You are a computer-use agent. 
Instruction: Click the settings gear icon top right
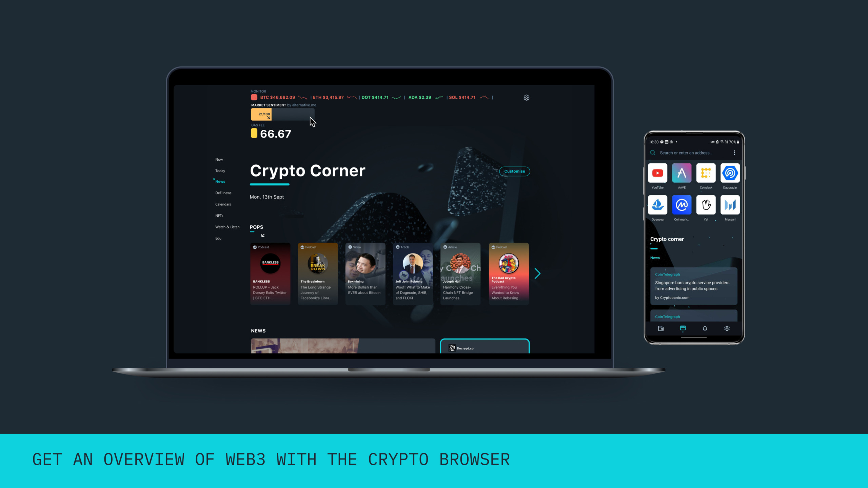click(x=527, y=97)
